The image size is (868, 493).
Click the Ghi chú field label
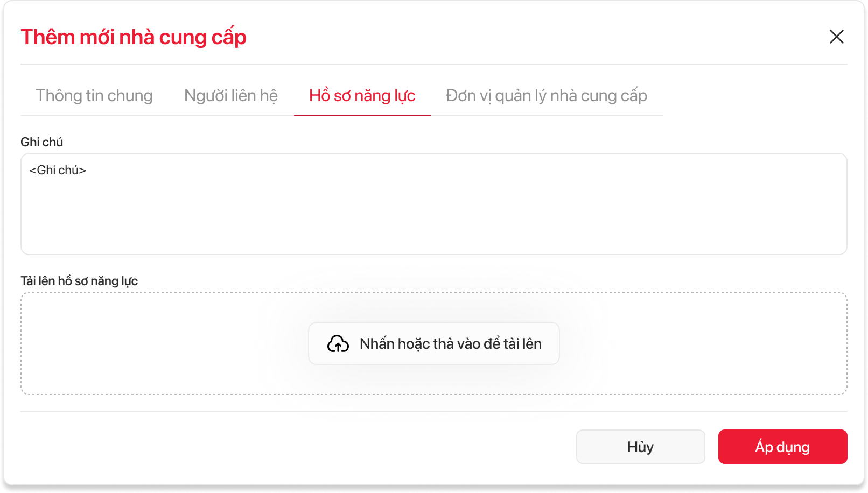point(42,142)
